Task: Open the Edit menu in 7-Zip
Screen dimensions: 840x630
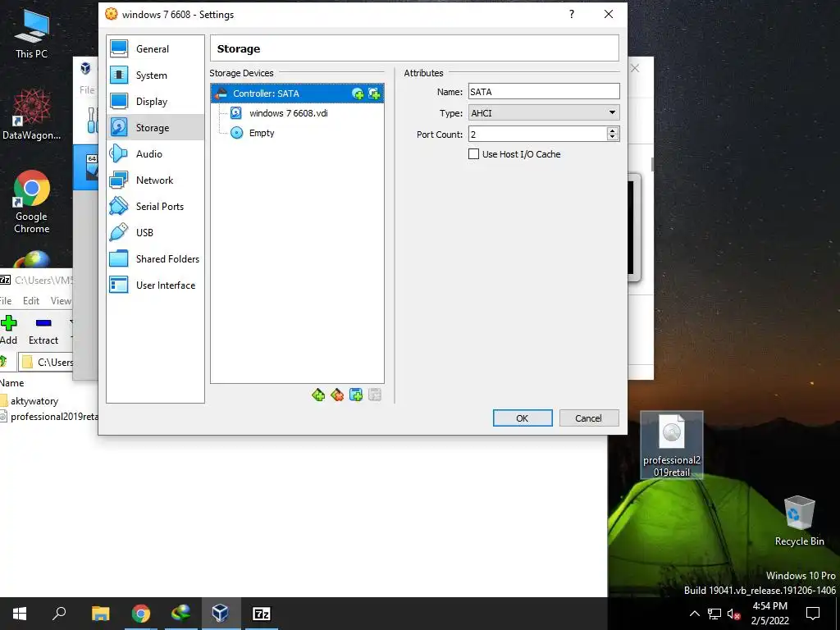Action: click(x=31, y=300)
